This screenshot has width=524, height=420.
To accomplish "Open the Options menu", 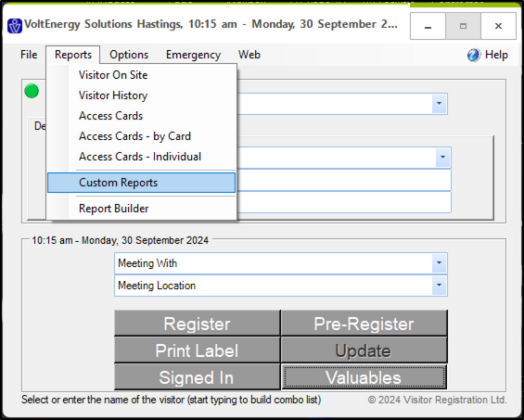I will click(129, 55).
